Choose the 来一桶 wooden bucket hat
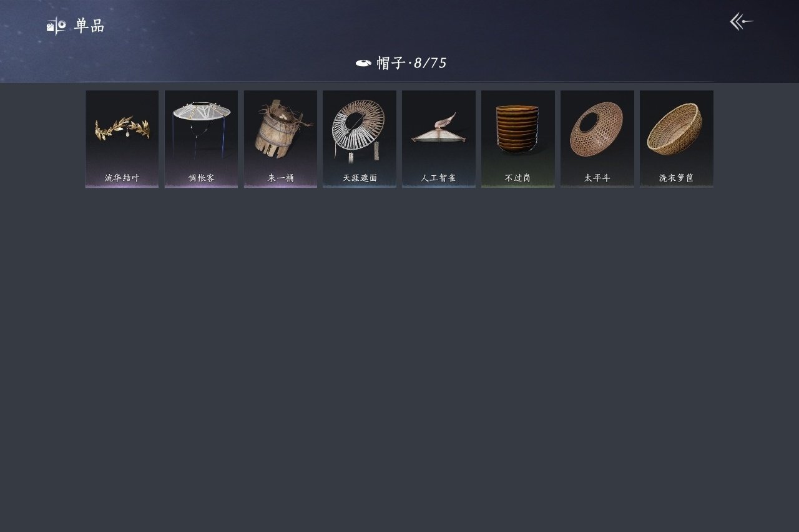Image resolution: width=799 pixels, height=532 pixels. 280,138
